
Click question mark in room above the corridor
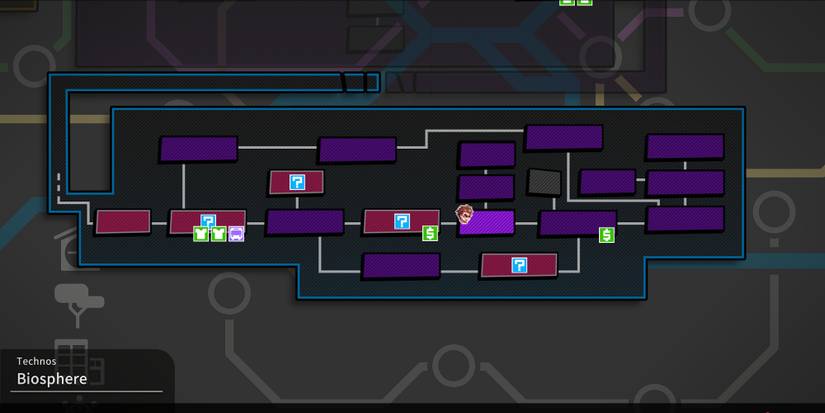coord(297,183)
